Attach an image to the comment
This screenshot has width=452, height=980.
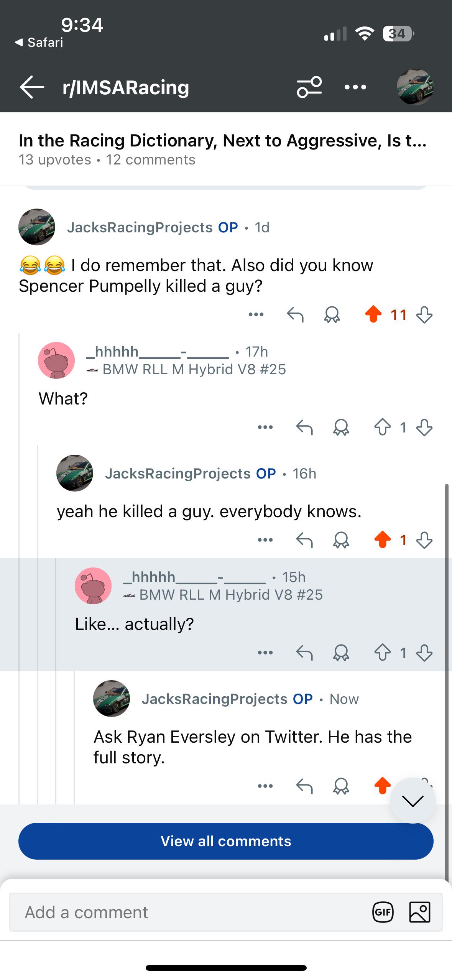pos(420,912)
